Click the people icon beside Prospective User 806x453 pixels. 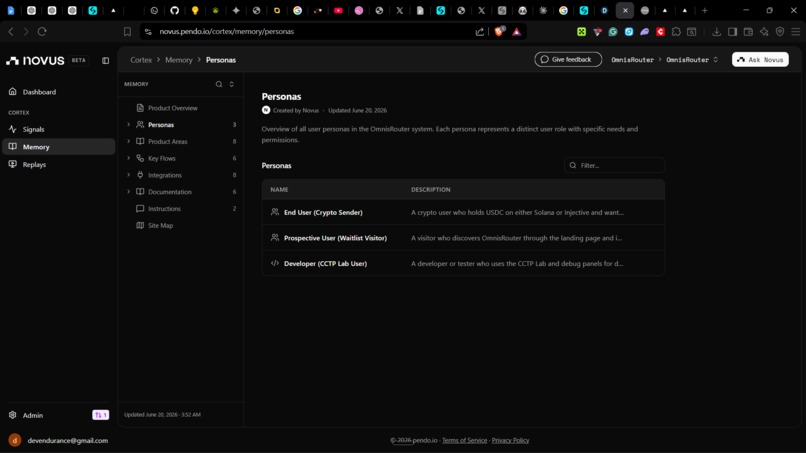275,238
